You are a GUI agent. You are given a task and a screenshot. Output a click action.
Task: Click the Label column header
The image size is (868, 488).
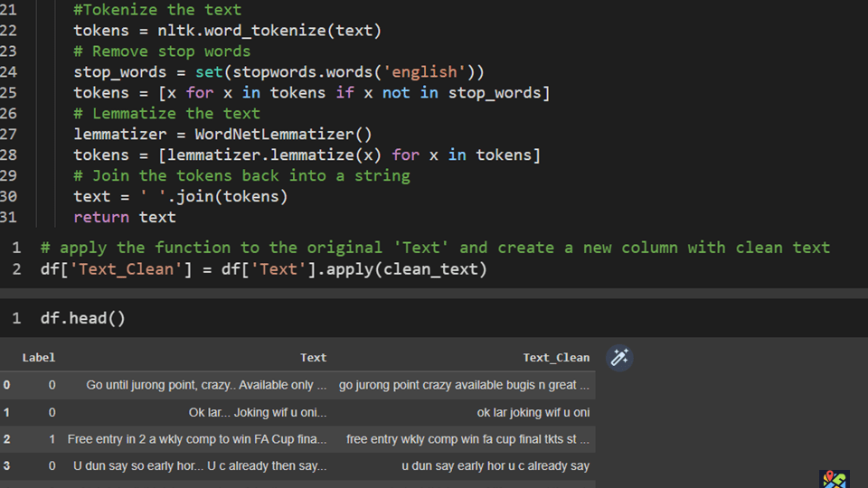point(39,358)
